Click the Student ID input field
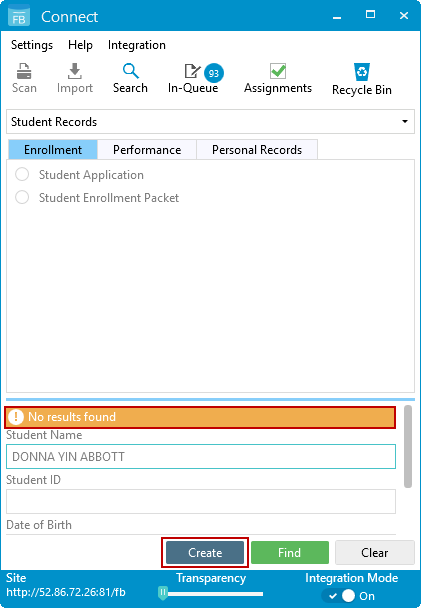The height and width of the screenshot is (608, 421). tap(201, 501)
